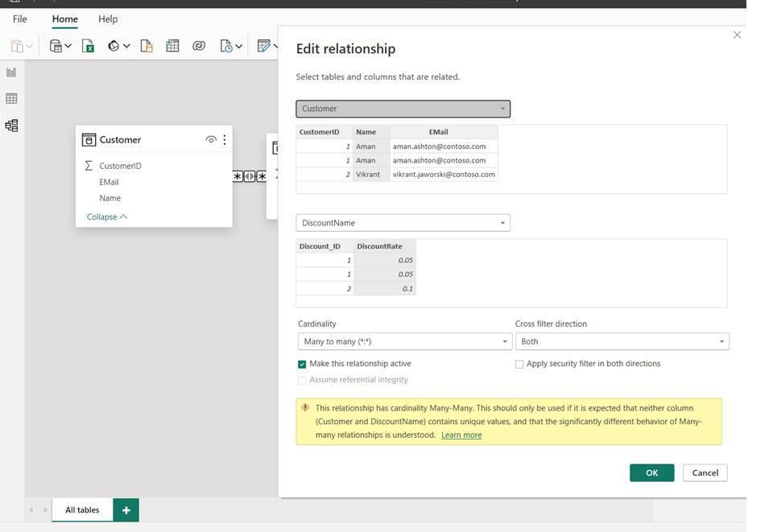Expand the OneLake data hub dropdown arrow

126,46
